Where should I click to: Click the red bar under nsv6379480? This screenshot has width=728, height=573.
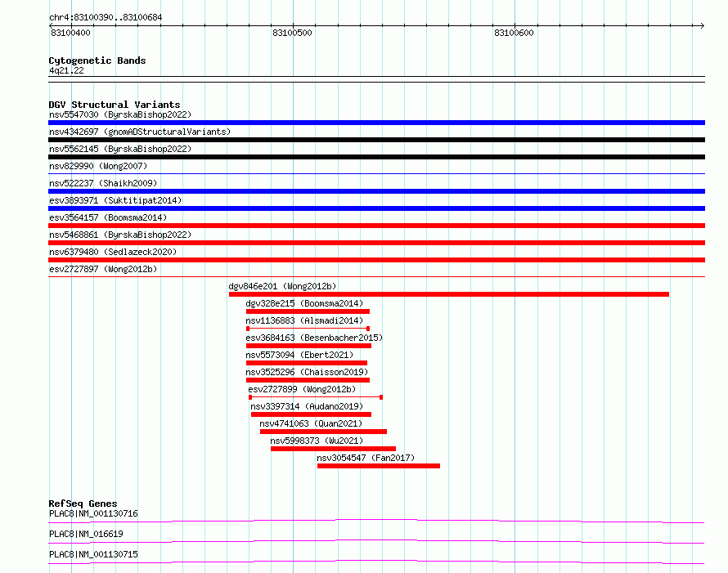click(376, 260)
